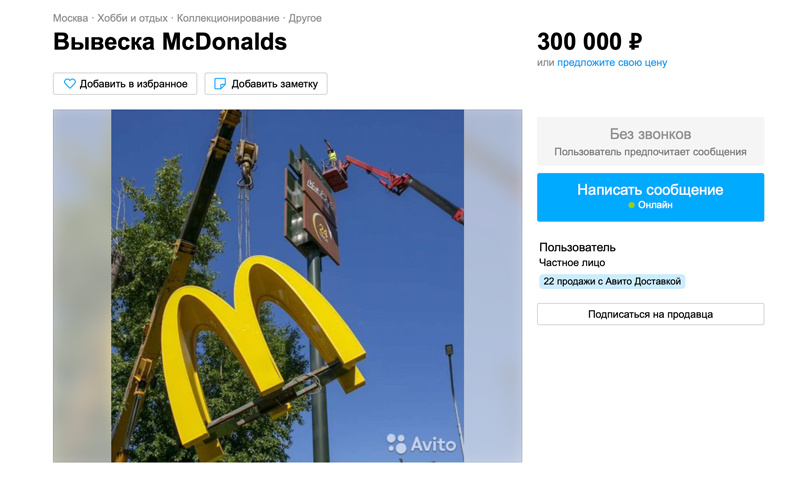Click the Пользователь seller name
The image size is (800, 500).
(x=577, y=247)
